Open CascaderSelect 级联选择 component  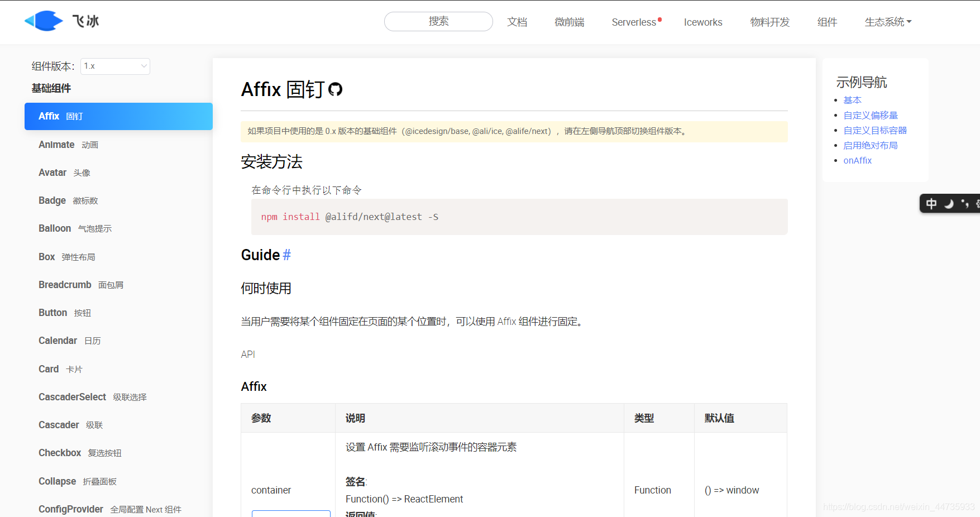pyautogui.click(x=93, y=397)
